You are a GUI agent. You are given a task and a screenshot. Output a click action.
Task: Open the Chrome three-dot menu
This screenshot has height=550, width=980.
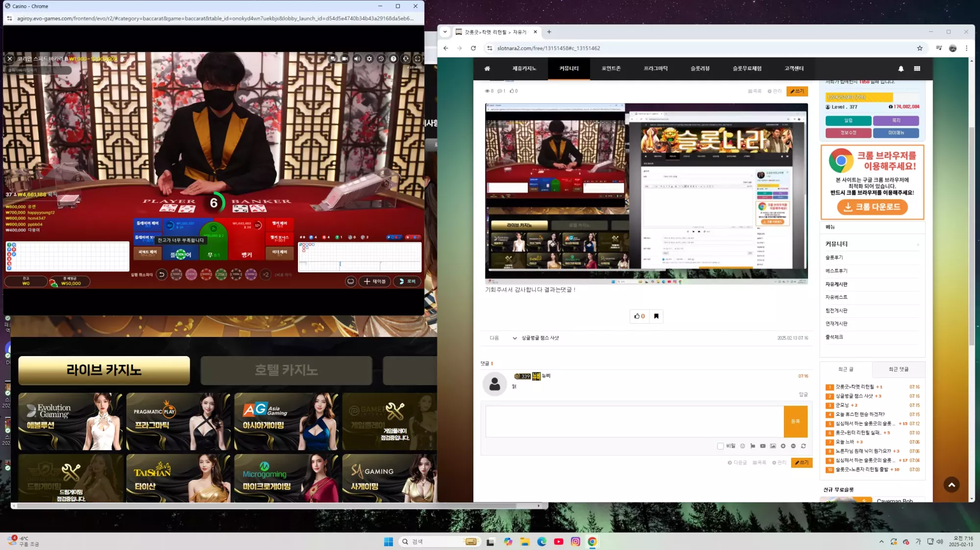pyautogui.click(x=966, y=48)
